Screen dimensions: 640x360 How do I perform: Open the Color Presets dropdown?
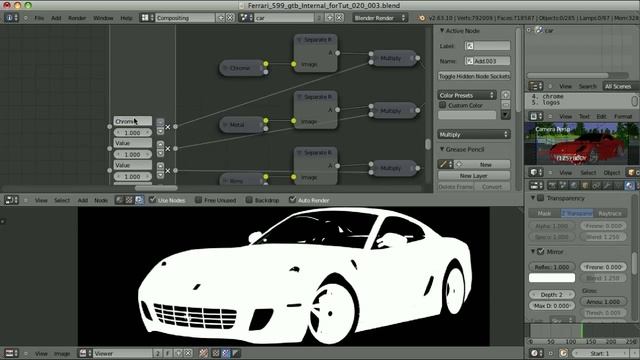point(467,95)
